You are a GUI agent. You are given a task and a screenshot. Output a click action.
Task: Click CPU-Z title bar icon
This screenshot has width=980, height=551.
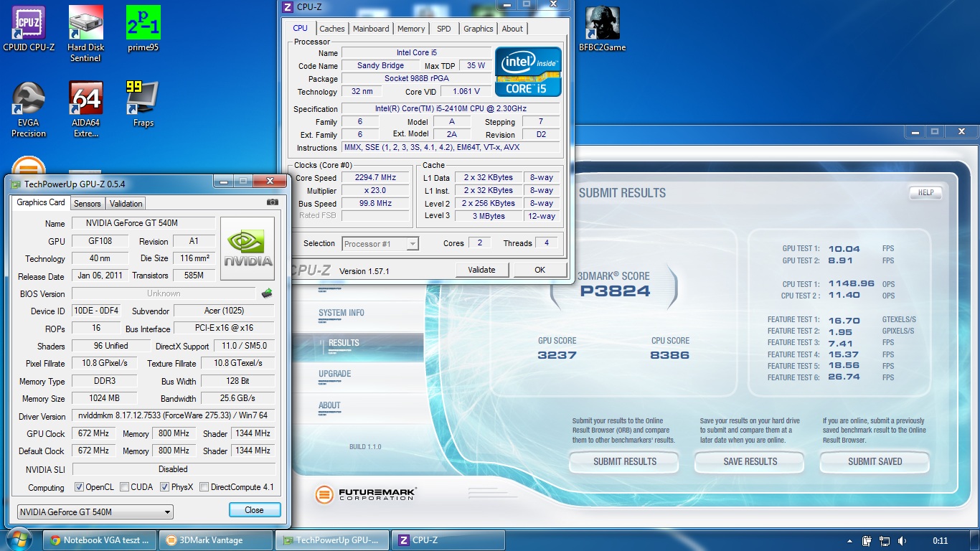click(288, 7)
